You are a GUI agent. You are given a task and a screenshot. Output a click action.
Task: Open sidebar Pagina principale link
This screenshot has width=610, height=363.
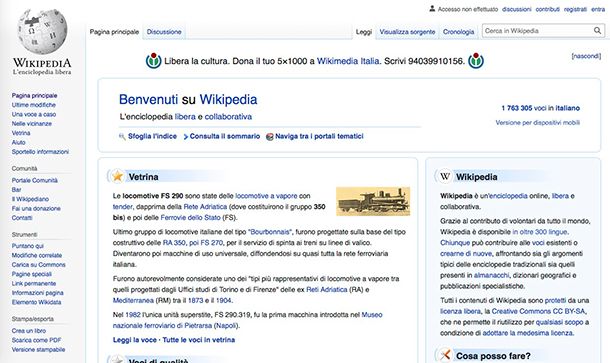[34, 95]
